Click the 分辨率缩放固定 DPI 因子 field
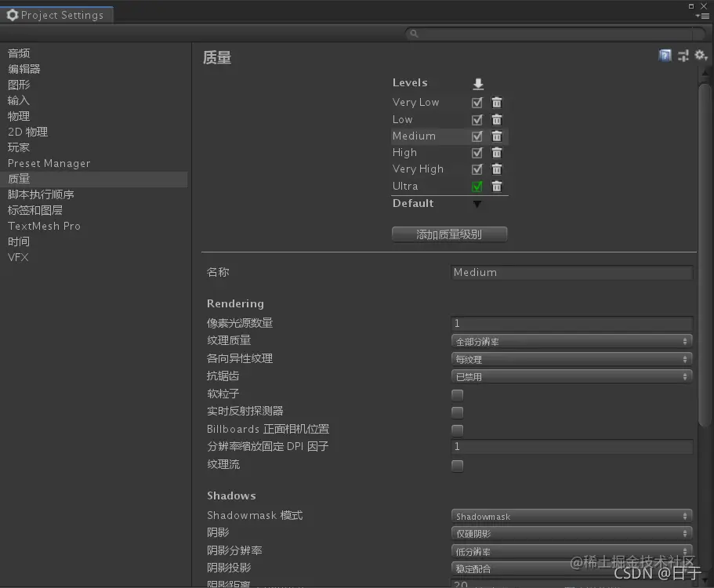The image size is (714, 588). click(x=572, y=446)
